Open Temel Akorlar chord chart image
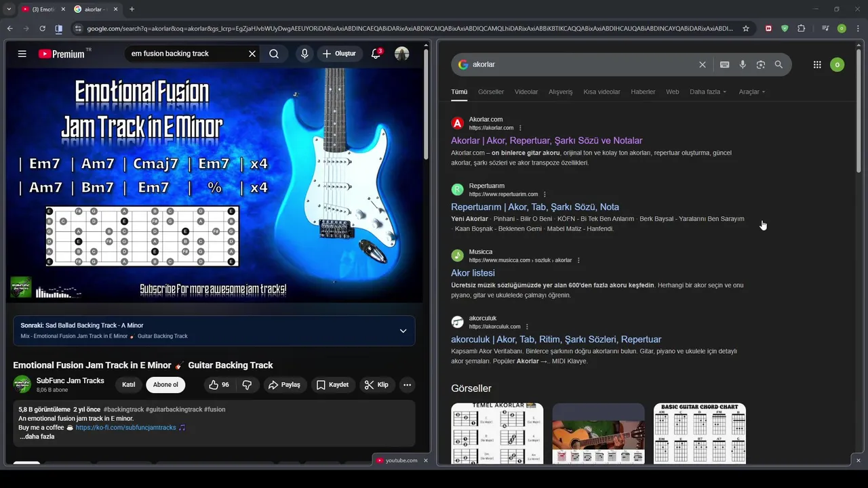Screen dimensions: 868x488 point(497,434)
